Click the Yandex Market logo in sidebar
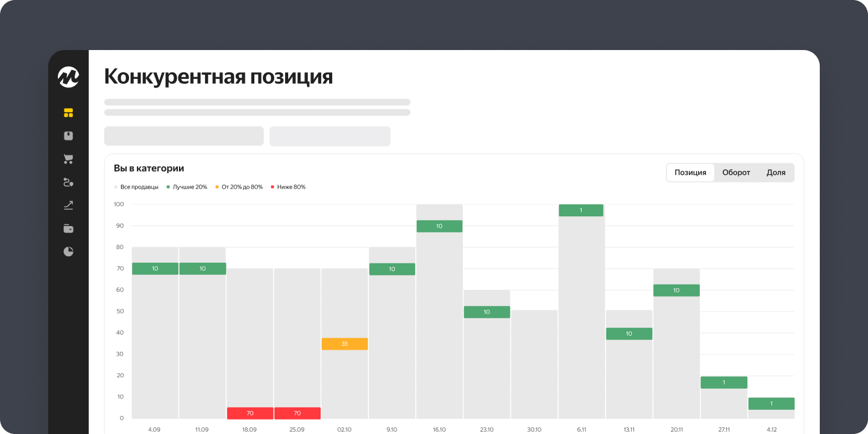868x434 pixels. [x=68, y=77]
